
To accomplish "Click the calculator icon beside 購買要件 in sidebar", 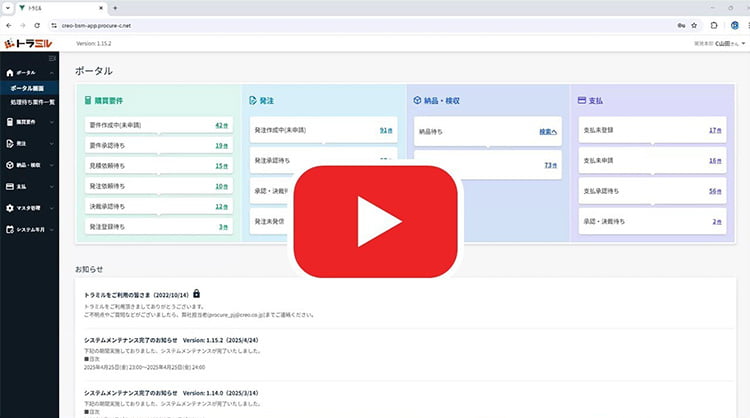I will 10,122.
